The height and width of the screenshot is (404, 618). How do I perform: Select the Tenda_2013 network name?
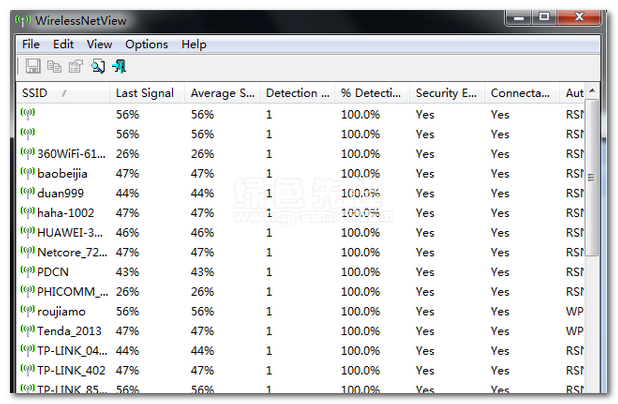pyautogui.click(x=69, y=331)
